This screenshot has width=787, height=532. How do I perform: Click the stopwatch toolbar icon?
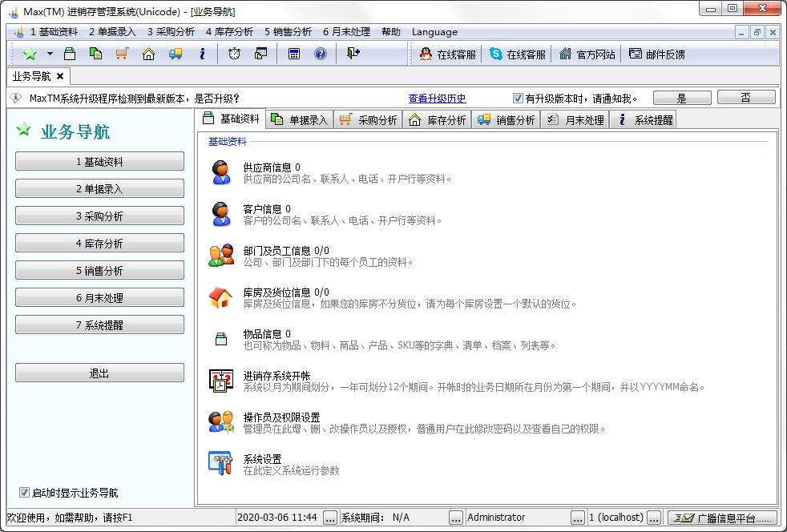pyautogui.click(x=234, y=54)
